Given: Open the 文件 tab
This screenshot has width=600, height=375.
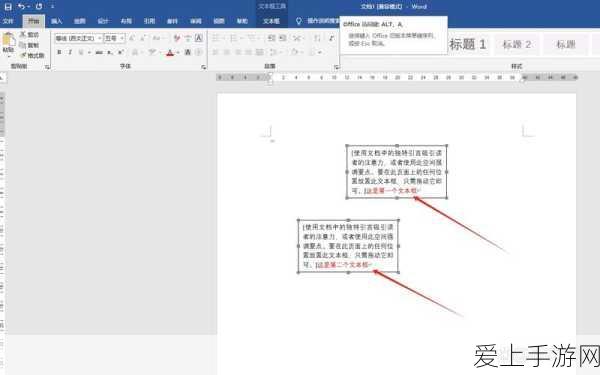Looking at the screenshot, I should pos(8,21).
